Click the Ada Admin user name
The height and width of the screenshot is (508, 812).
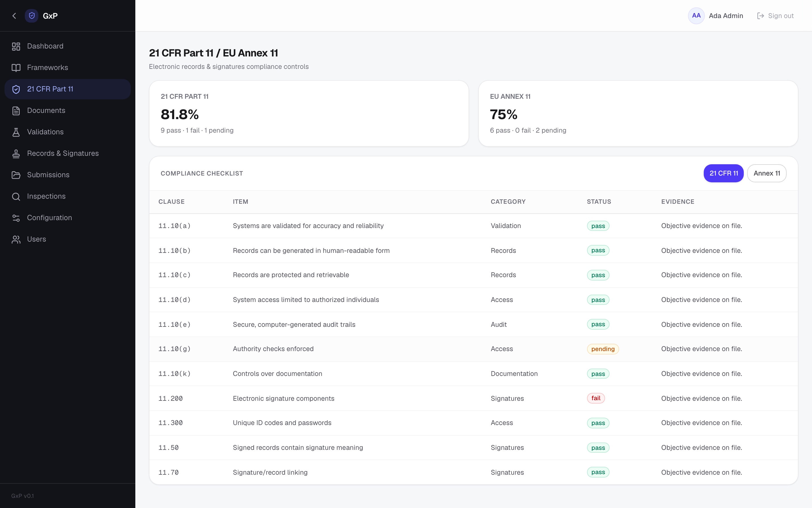(x=726, y=16)
